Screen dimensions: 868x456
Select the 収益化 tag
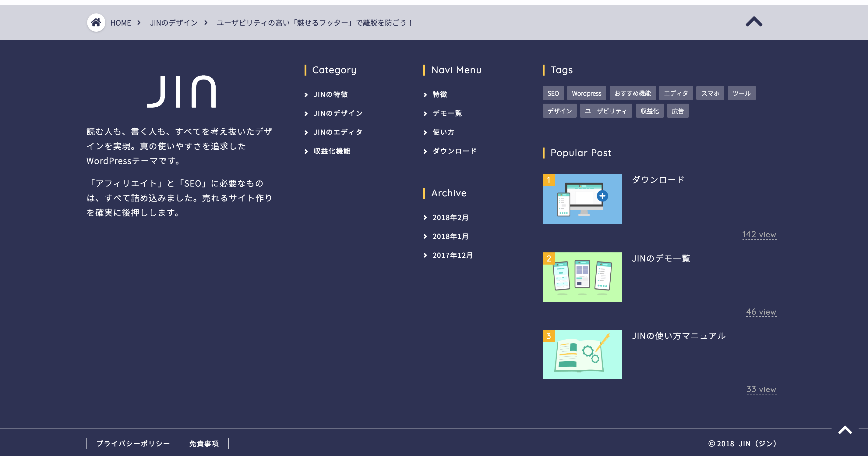click(649, 111)
